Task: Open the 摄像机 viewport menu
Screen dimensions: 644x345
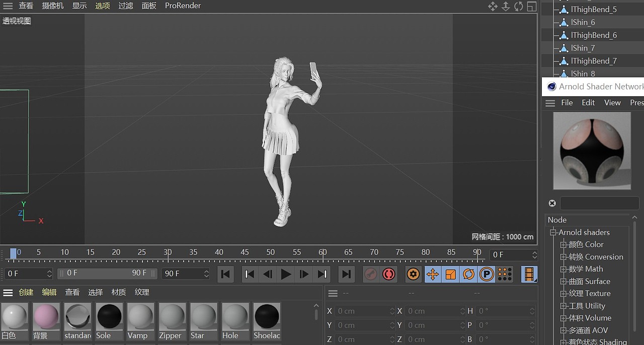Action: click(x=53, y=6)
